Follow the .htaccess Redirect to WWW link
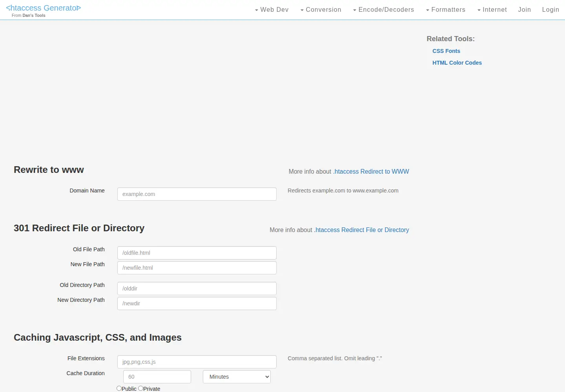Screen dimensions: 565x392 pos(371,171)
